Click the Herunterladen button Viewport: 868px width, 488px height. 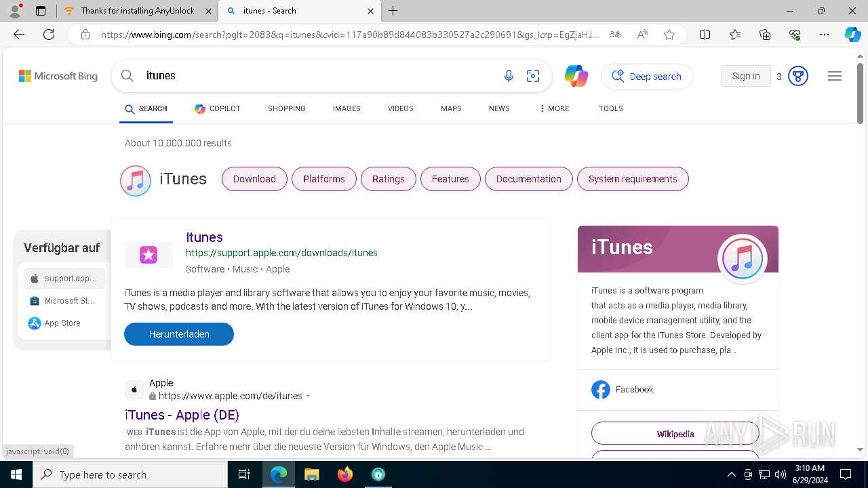(x=179, y=334)
